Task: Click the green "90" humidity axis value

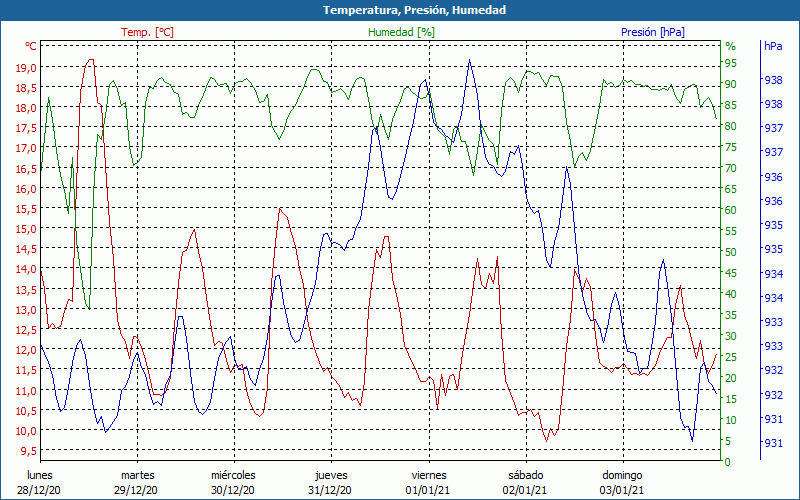Action: click(731, 84)
